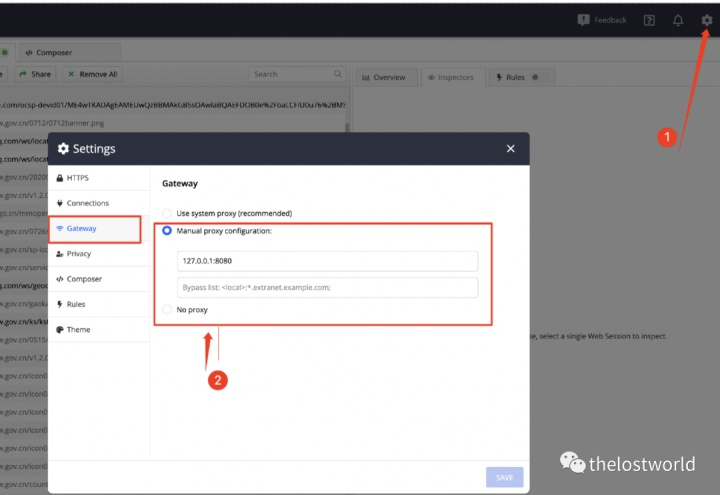720x495 pixels.
Task: Select the No proxy radio option
Action: [167, 309]
